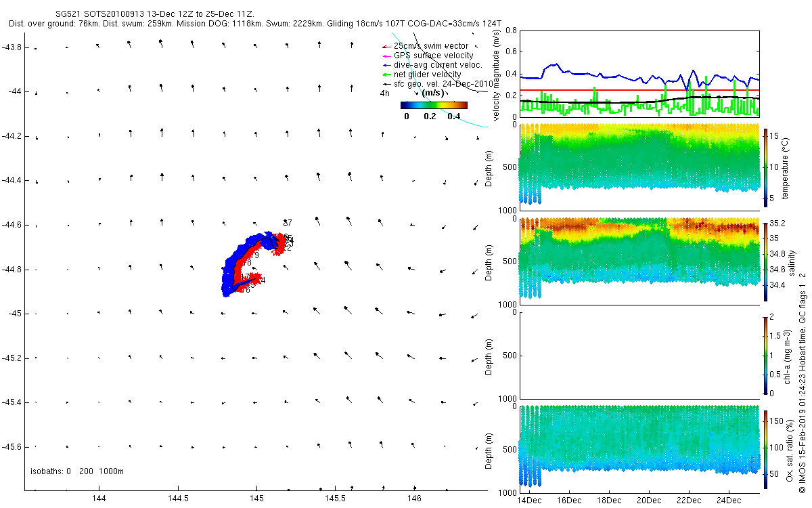812x508 pixels.
Task: Click the "Ox. sat. ratio (%)" colorbar label
Action: click(x=789, y=449)
